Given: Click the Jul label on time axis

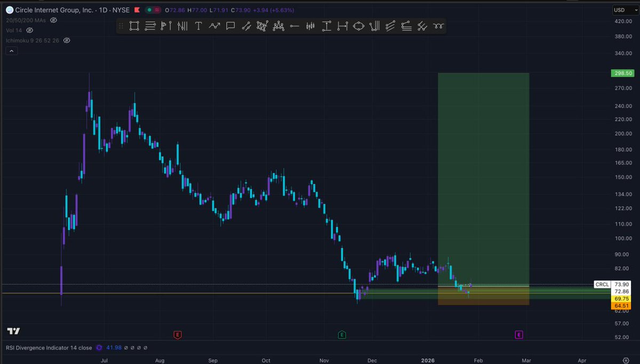Looking at the screenshot, I should pos(104,360).
